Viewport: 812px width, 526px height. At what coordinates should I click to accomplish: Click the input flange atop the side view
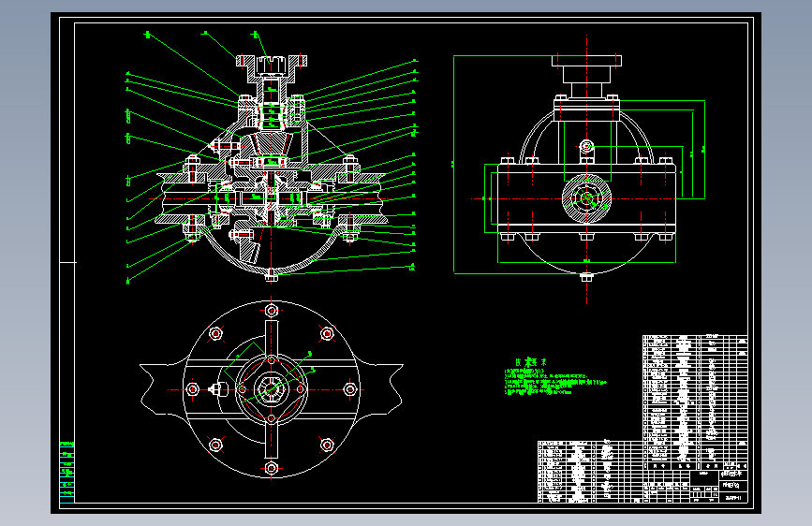pos(586,61)
